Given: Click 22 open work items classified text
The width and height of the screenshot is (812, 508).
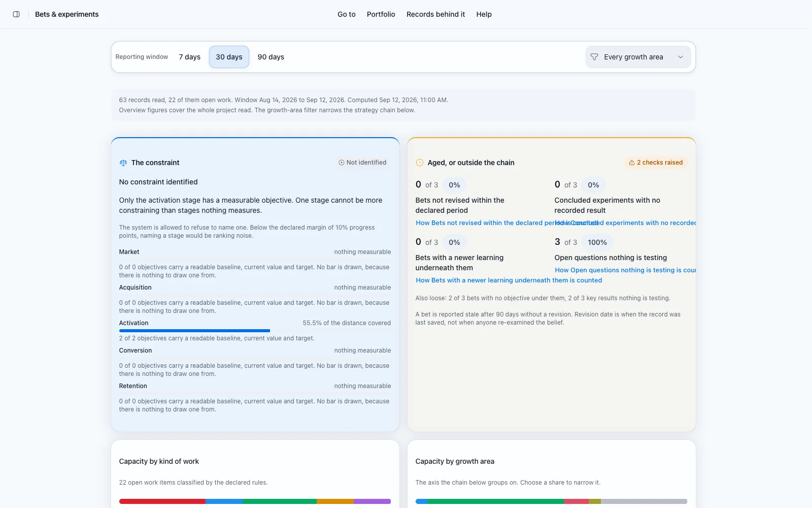Looking at the screenshot, I should 193,483.
